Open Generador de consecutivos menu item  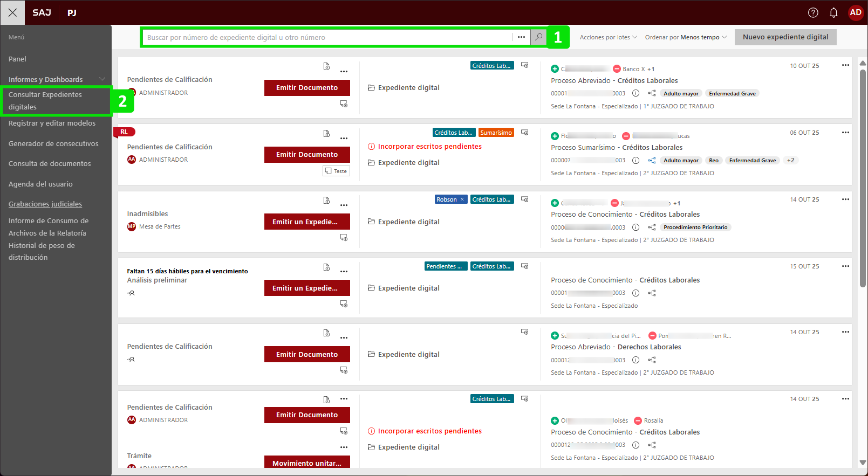coord(53,143)
